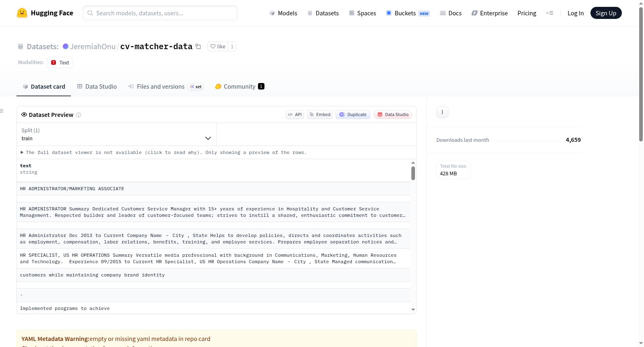This screenshot has height=347, width=644.
Task: Open the Docs page
Action: tap(450, 13)
